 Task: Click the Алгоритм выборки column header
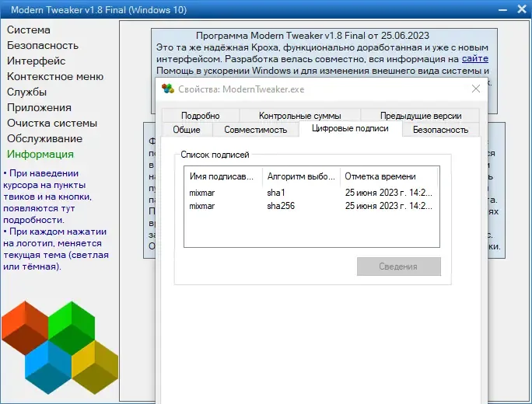tap(301, 176)
